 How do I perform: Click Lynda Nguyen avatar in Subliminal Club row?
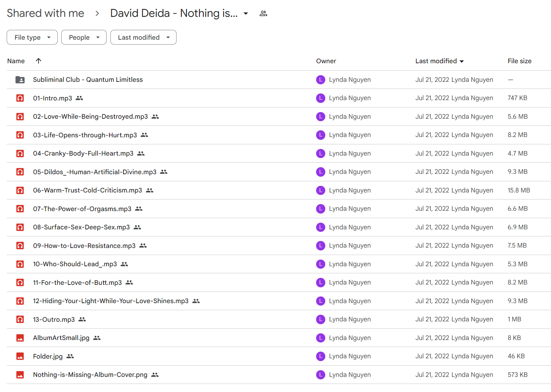(320, 80)
